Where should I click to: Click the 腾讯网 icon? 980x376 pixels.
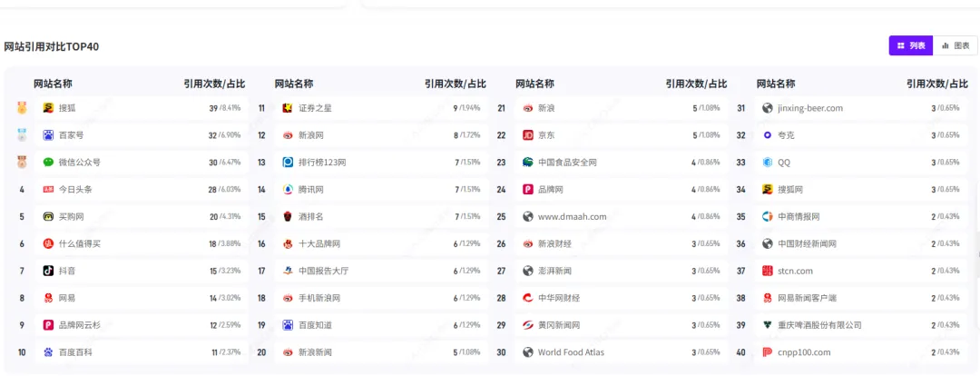288,190
